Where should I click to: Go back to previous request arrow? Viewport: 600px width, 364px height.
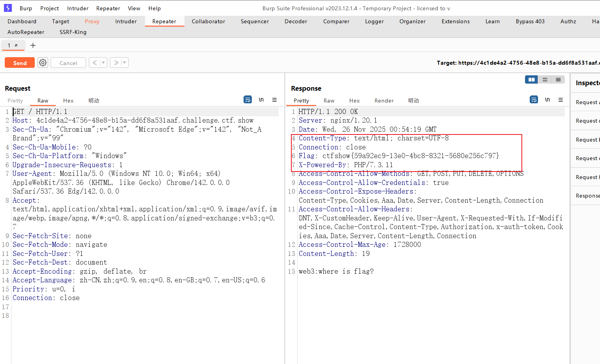[x=95, y=63]
